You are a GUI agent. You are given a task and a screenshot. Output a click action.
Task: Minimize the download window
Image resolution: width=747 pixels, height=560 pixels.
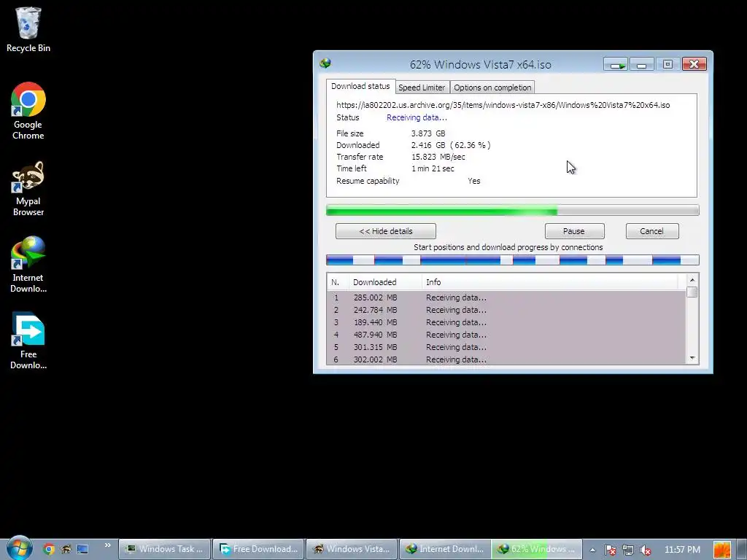(x=641, y=64)
